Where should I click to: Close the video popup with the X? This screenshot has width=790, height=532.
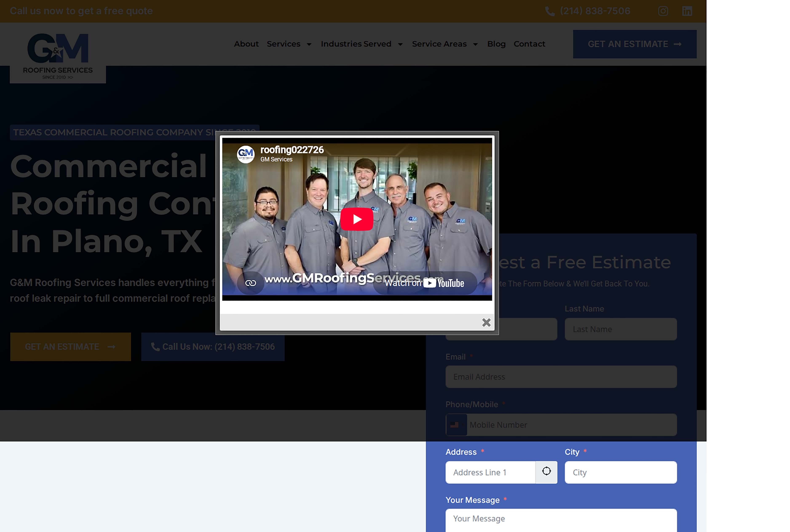tap(486, 322)
